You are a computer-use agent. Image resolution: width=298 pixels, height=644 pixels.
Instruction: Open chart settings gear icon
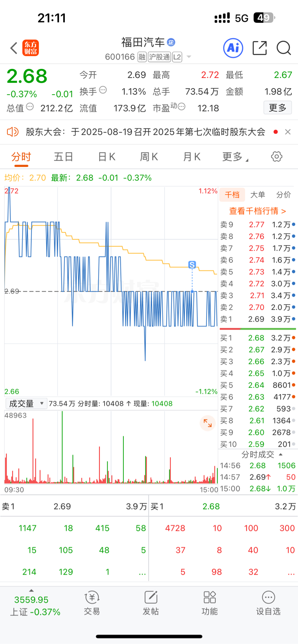pos(277,157)
